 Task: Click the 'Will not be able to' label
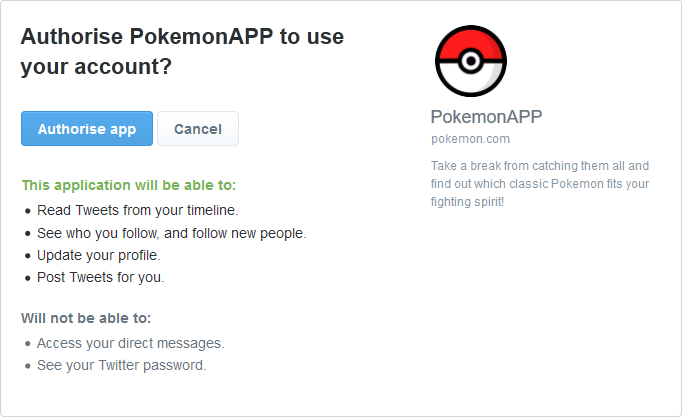click(86, 318)
